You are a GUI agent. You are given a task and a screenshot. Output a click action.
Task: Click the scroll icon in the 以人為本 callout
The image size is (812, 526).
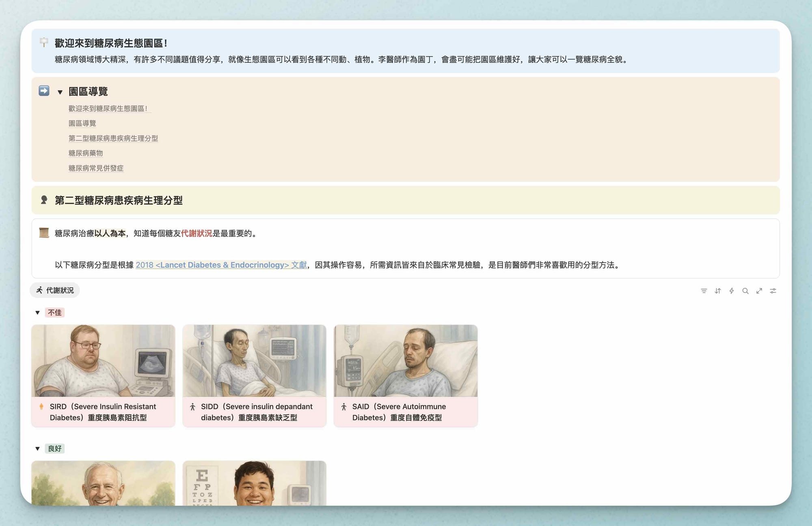point(44,233)
